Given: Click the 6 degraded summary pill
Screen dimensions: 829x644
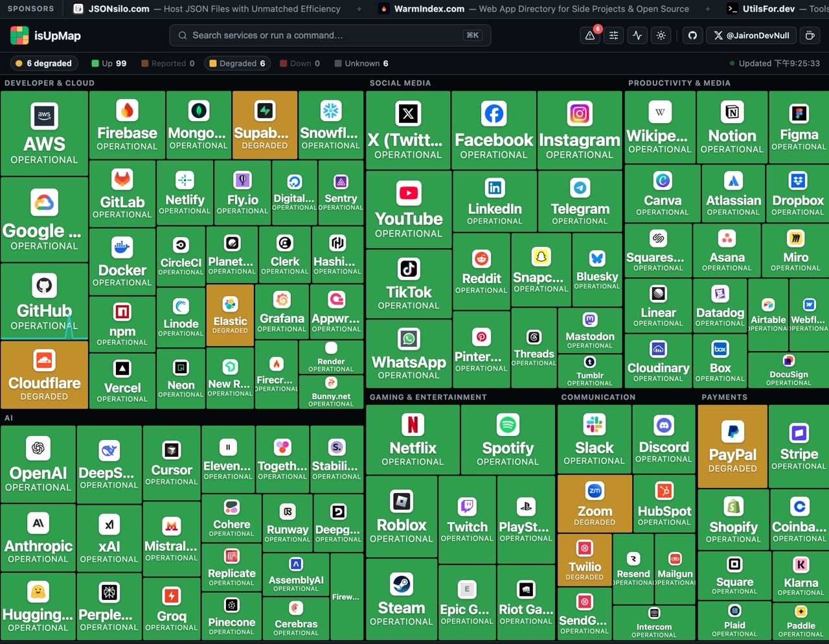Looking at the screenshot, I should pyautogui.click(x=44, y=63).
